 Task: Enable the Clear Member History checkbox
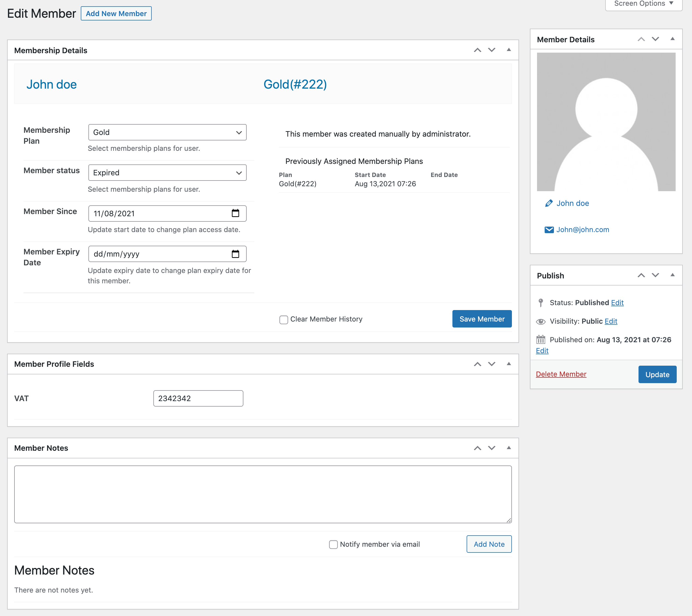[x=284, y=320]
